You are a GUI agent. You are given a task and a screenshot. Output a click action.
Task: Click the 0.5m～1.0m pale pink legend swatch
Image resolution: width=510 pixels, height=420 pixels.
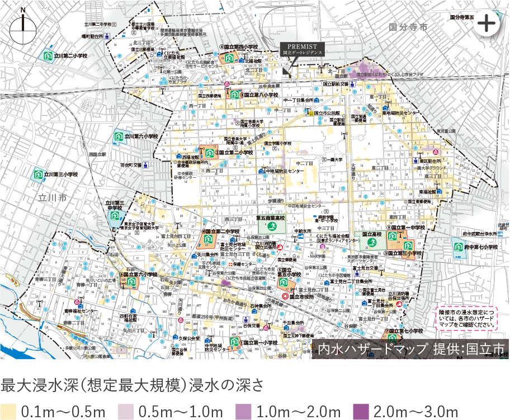point(126,411)
